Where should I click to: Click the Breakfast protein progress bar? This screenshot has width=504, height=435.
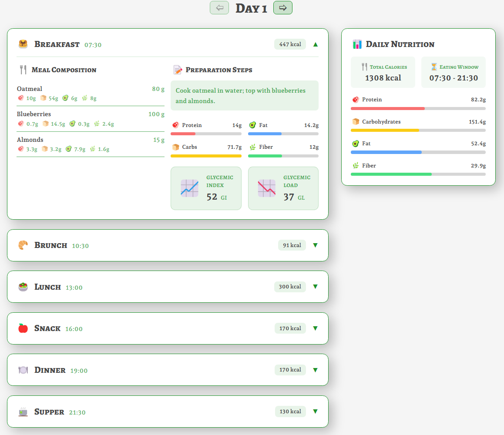pos(206,134)
